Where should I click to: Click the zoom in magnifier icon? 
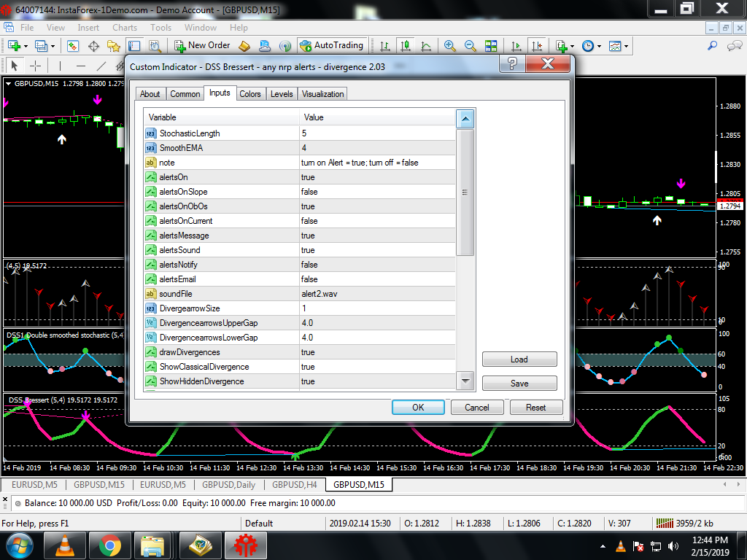pyautogui.click(x=450, y=46)
